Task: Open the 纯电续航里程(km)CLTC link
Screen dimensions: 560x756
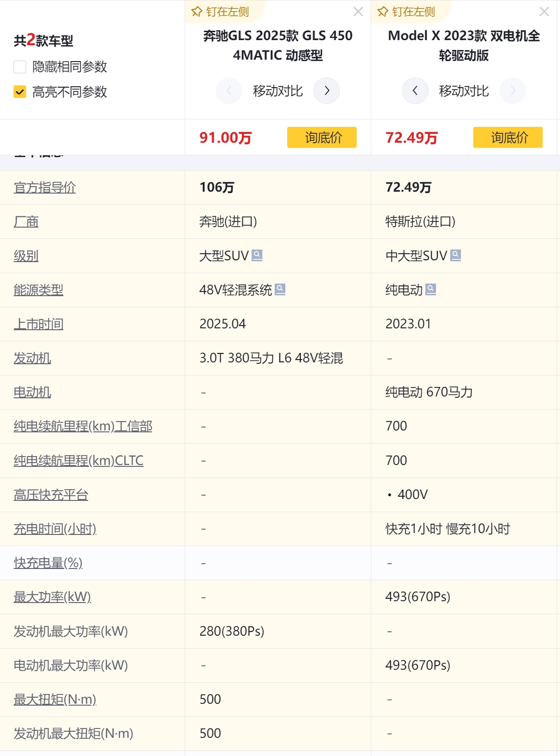Action: pos(78,460)
